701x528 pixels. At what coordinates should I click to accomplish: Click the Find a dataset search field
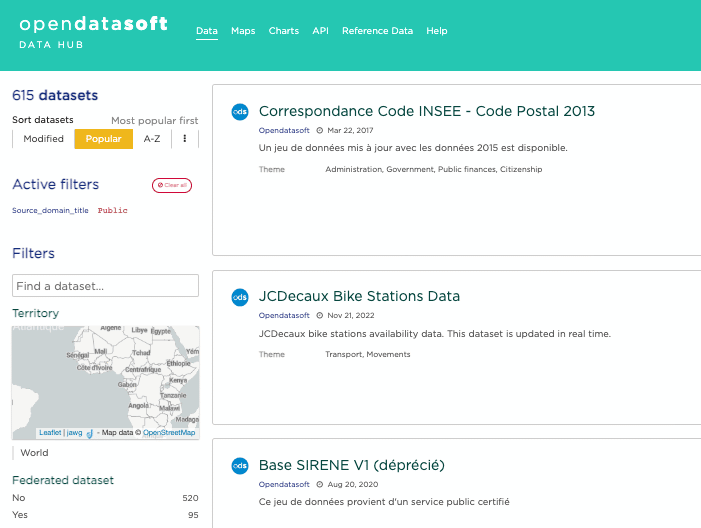(x=105, y=287)
